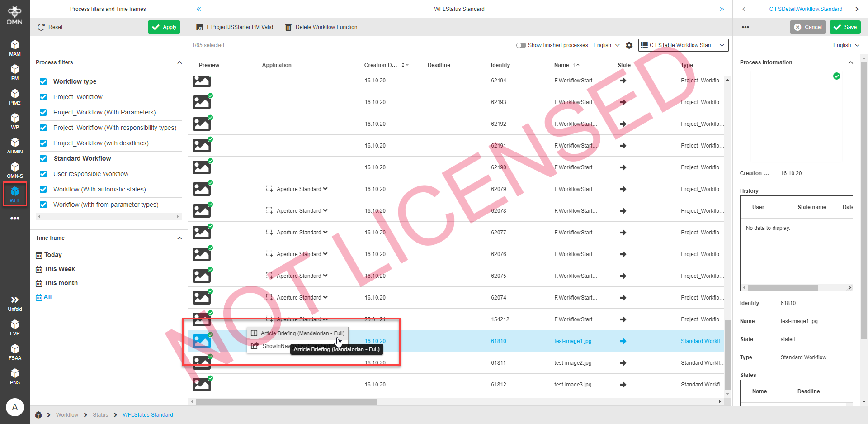Open table settings gear icon
This screenshot has height=424, width=868.
pos(629,45)
